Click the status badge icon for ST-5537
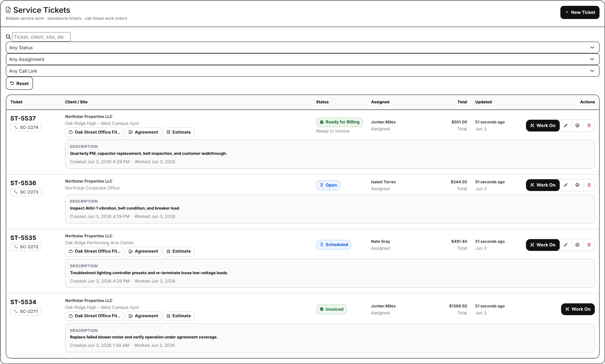The width and height of the screenshot is (605, 364). click(x=577, y=125)
